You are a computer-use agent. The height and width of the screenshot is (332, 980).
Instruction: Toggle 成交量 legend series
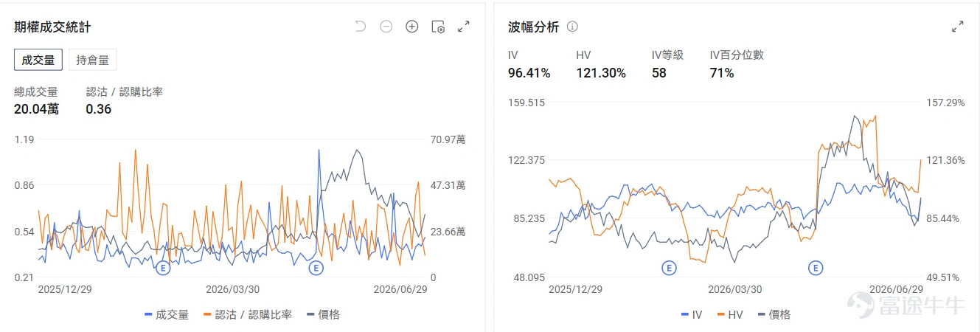pos(167,314)
